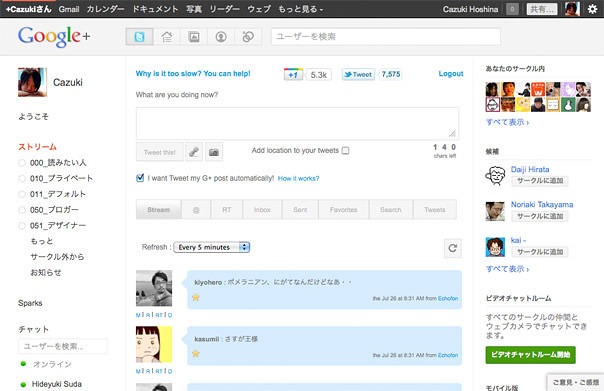Viewport: 604px width, 391px height.
Task: Focus the ユーザーを検索 search field
Action: 386,37
